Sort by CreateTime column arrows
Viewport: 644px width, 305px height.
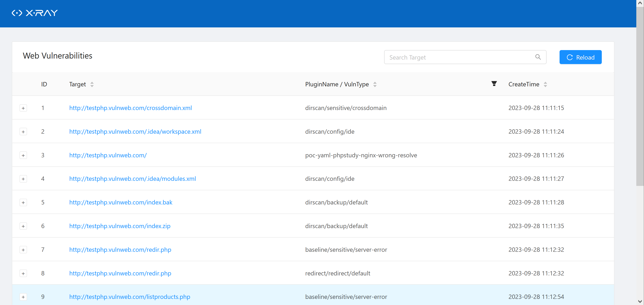[545, 84]
